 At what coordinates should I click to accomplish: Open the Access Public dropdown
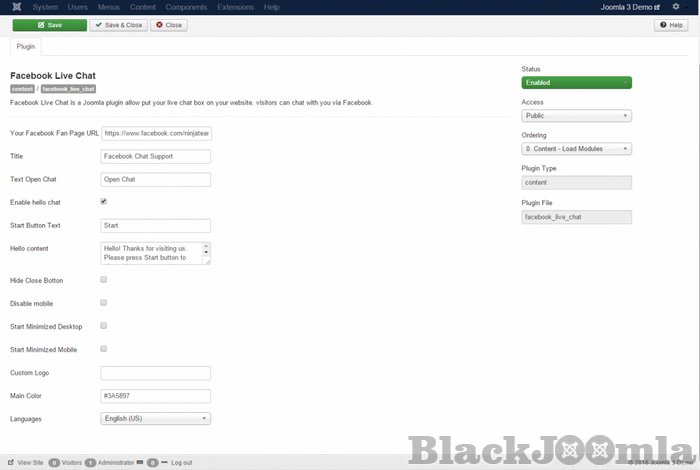576,116
